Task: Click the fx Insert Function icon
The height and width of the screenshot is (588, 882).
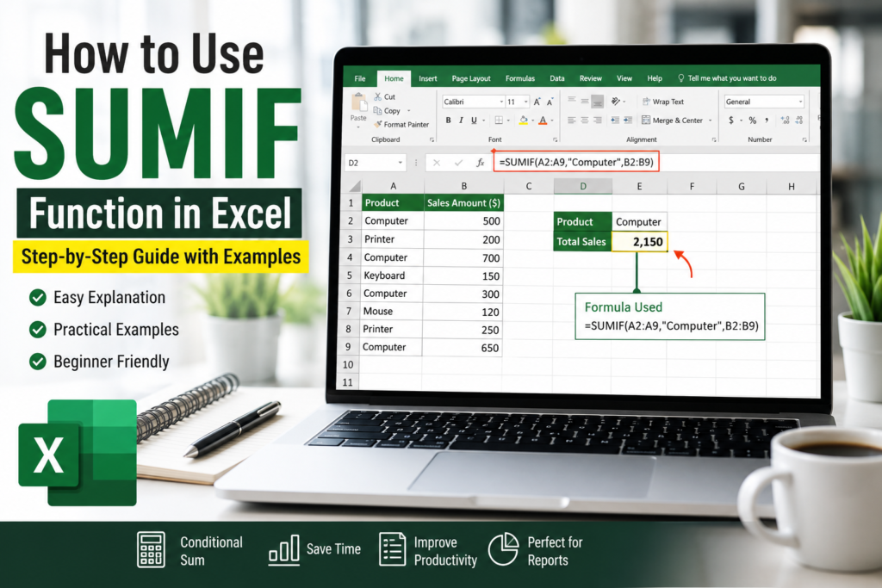Action: 481,163
